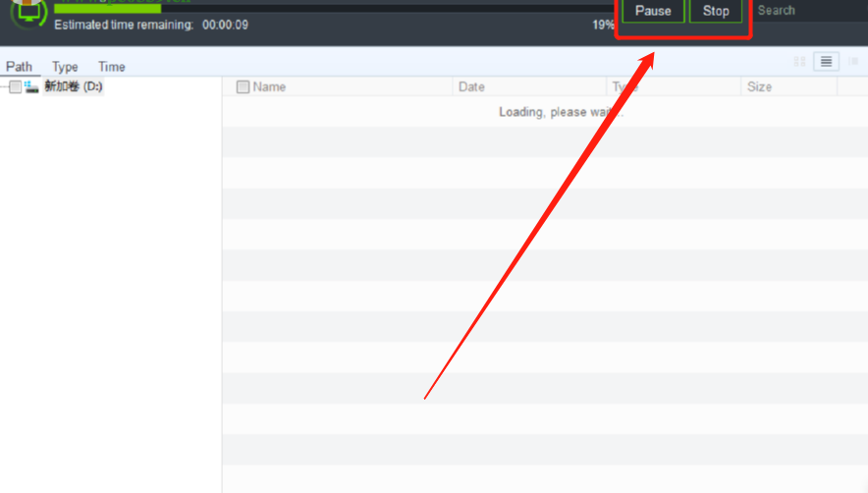Click the green scan progress bar
The image size is (868, 493).
[108, 8]
